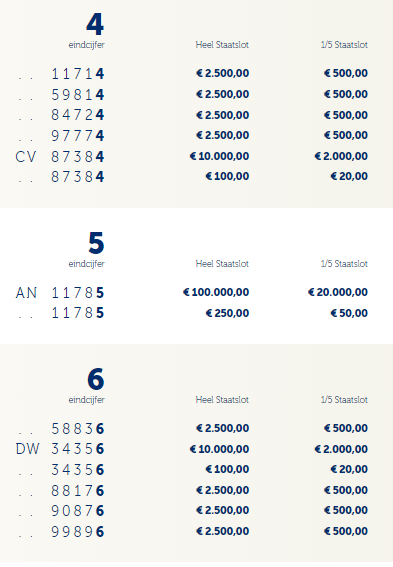Click the €250,00 prize for 11785

227,313
